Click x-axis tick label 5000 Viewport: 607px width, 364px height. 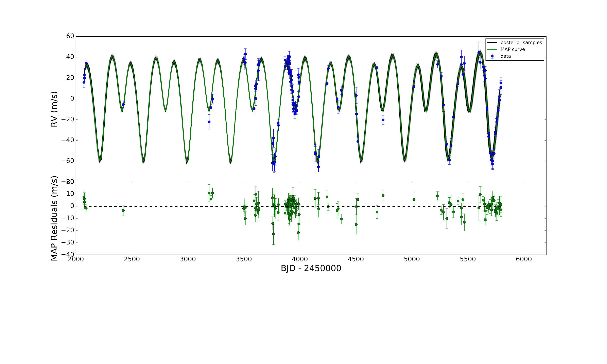[412, 259]
